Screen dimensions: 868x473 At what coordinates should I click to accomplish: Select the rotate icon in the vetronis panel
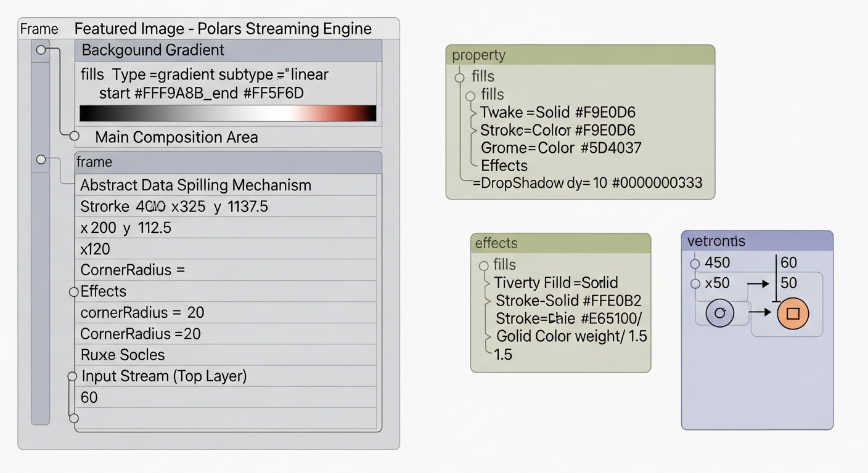click(x=719, y=313)
